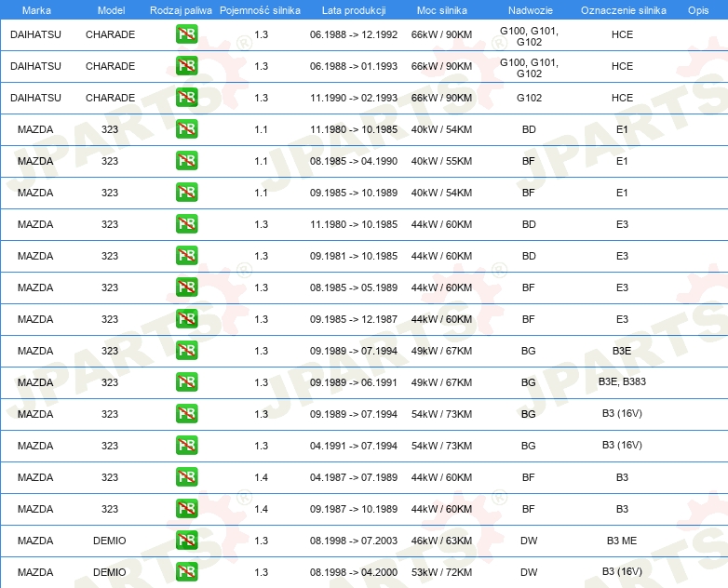728x588 pixels.
Task: Select date cell 04.1987 -> 07.1989
Action: point(354,477)
